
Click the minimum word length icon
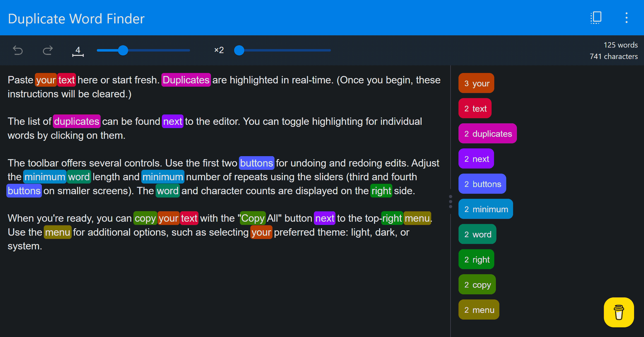(78, 51)
